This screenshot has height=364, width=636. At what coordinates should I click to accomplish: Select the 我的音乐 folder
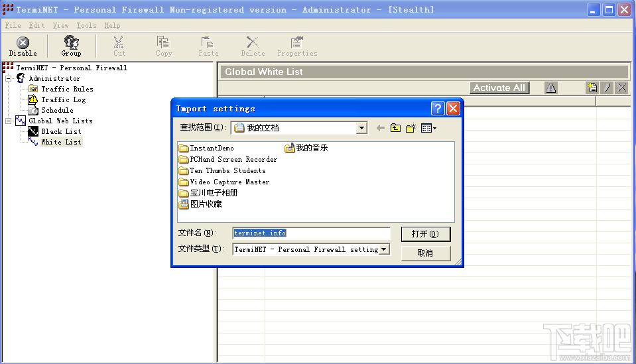[x=306, y=148]
